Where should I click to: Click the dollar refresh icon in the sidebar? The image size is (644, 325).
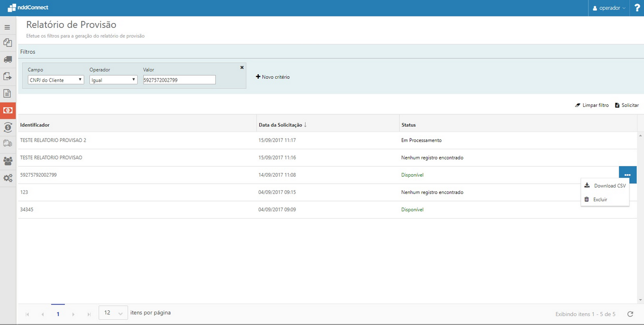point(8,127)
